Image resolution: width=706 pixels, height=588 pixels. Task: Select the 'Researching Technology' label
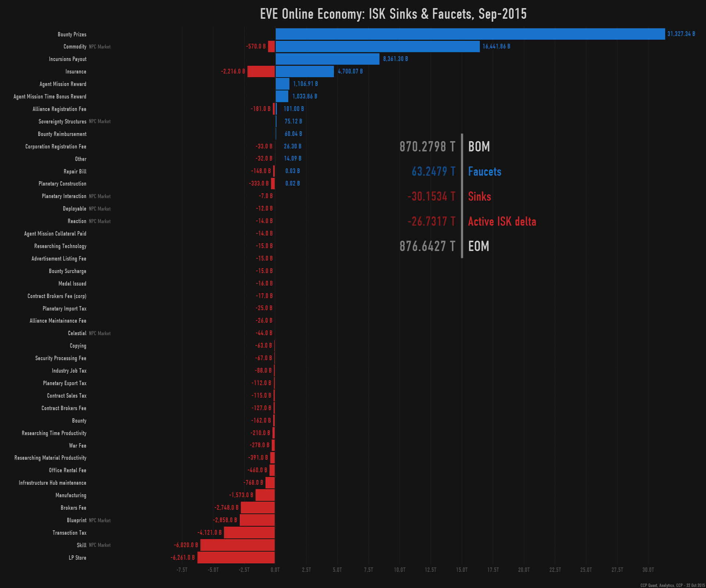pyautogui.click(x=60, y=246)
